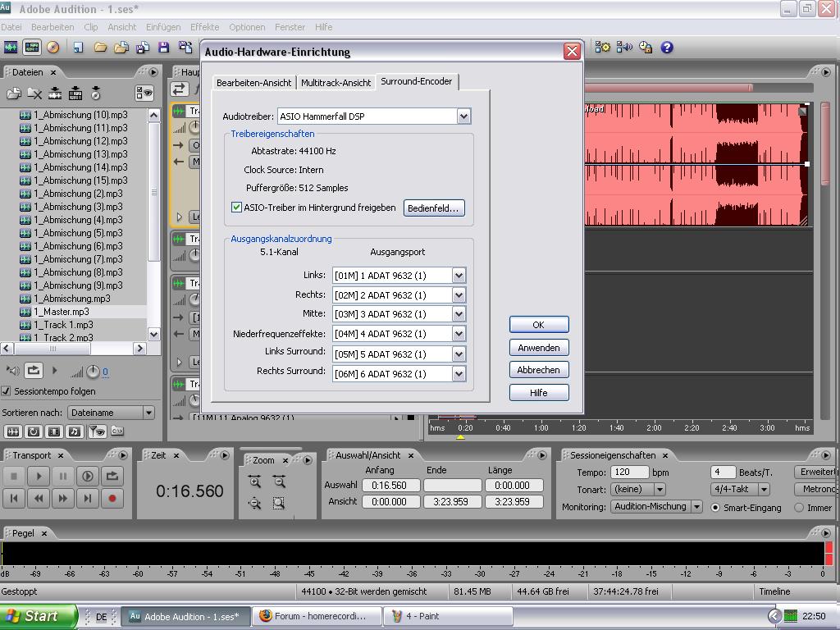
Task: Select the Immer monitoring radio button
Action: click(799, 507)
